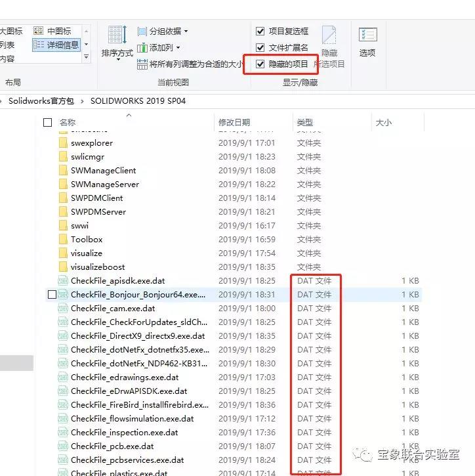This screenshot has width=475, height=476.
Task: Tick the select-all checkbox in the header
Action: [48, 122]
